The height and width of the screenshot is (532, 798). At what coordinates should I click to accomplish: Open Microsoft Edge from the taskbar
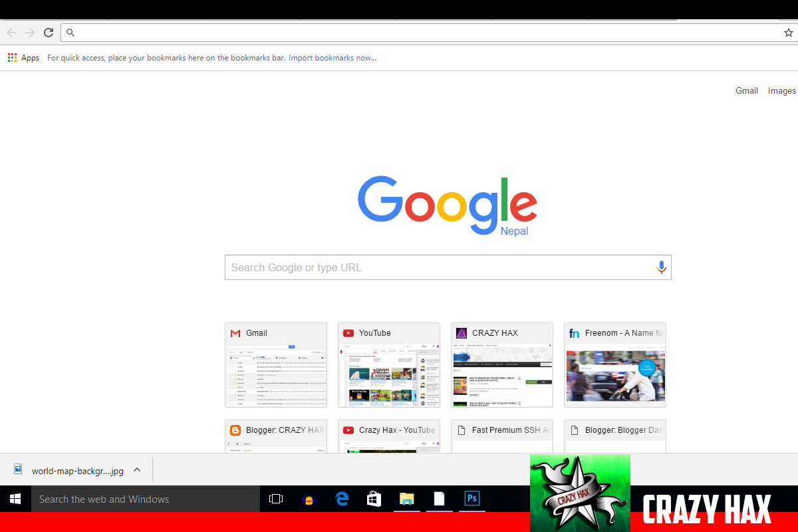coord(342,499)
